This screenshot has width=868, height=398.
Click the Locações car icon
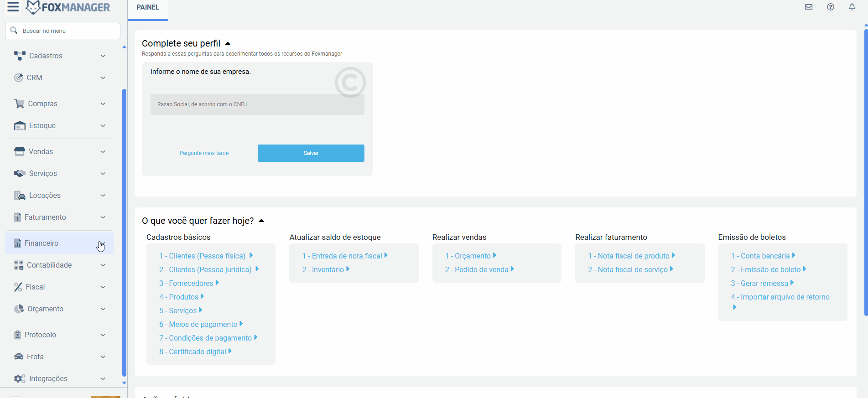coord(20,196)
